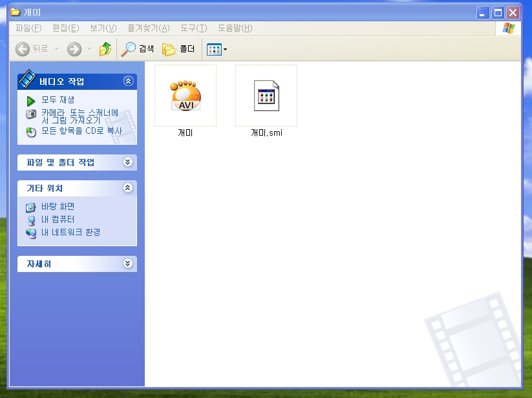Image resolution: width=532 pixels, height=398 pixels.
Task: Open the 도구(T) menu
Action: coord(193,28)
